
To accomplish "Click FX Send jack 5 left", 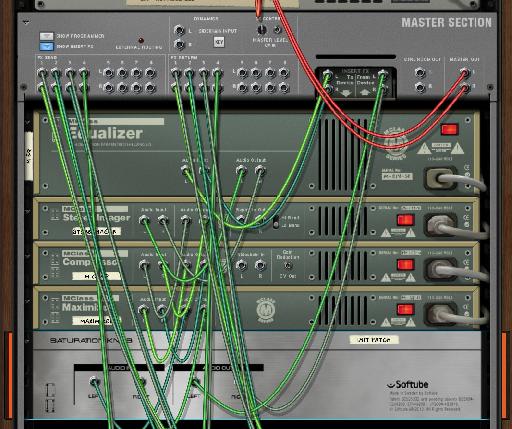I will pyautogui.click(x=109, y=72).
